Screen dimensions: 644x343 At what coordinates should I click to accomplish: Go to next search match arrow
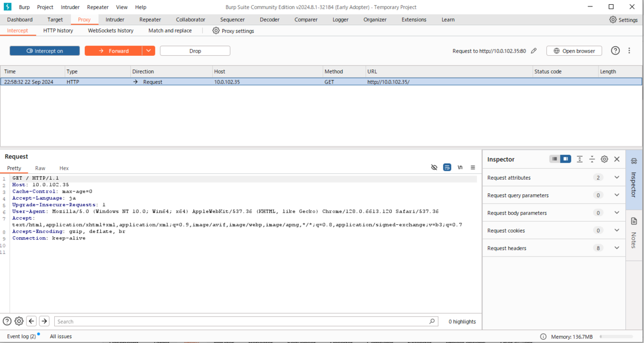(x=44, y=321)
